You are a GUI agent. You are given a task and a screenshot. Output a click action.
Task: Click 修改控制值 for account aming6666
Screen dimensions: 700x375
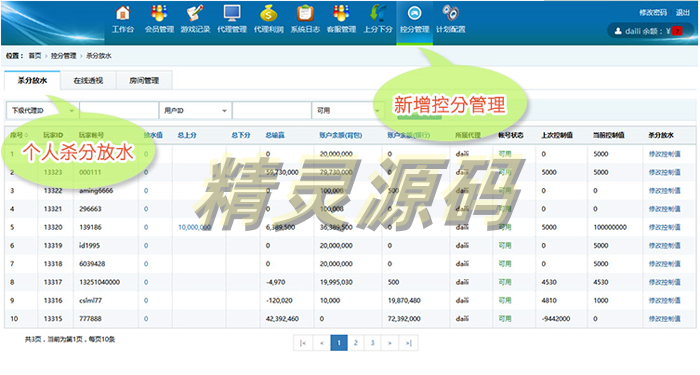[x=664, y=191]
